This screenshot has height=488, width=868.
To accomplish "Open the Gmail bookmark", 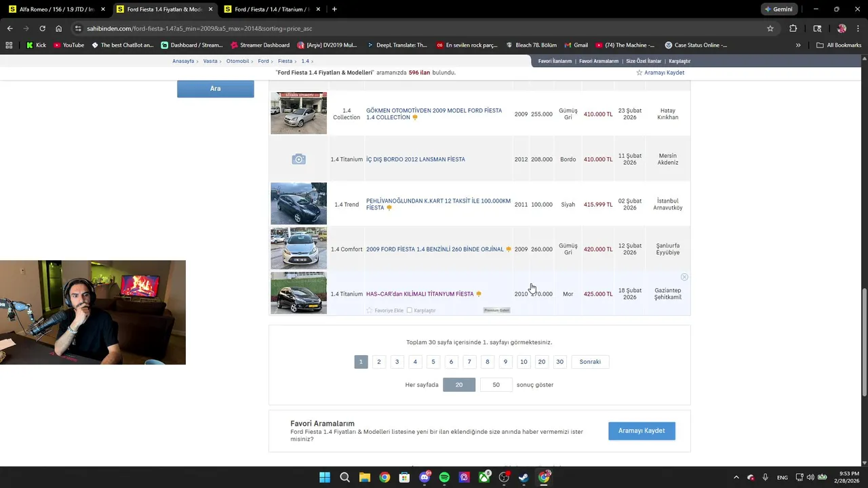I will [576, 45].
